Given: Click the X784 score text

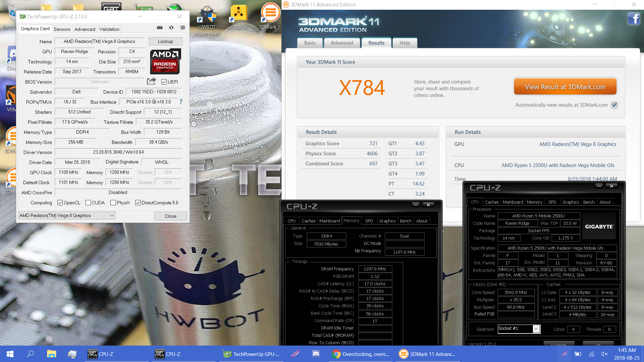Looking at the screenshot, I should coord(362,88).
